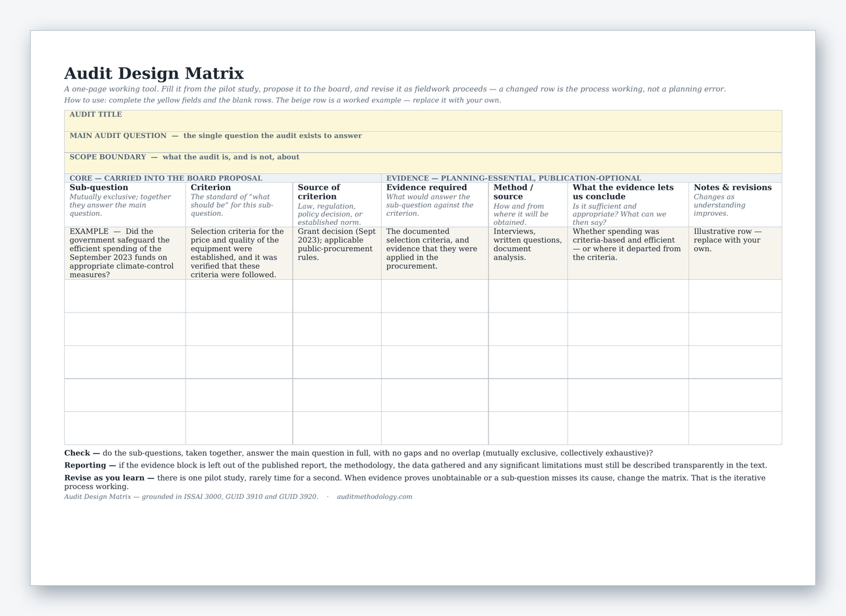Select the hint "Law, regulation, policy decision…"

[330, 214]
